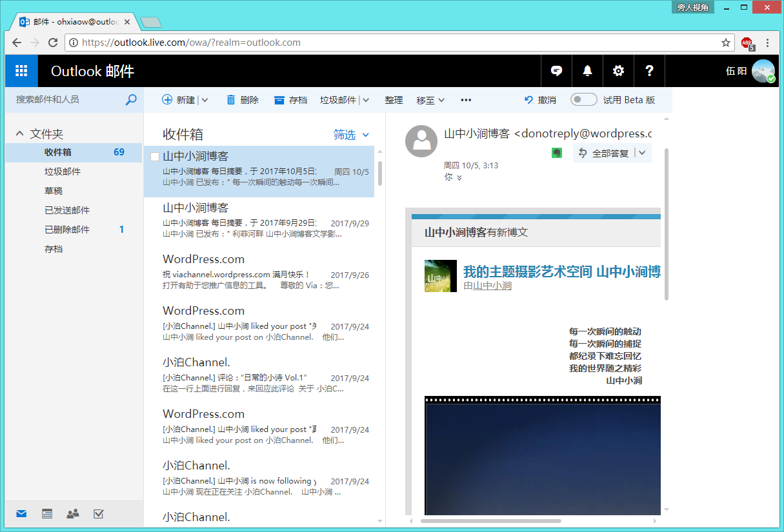Image resolution: width=784 pixels, height=532 pixels.
Task: Click reading pane horizontal scrollbar
Action: pyautogui.click(x=491, y=520)
